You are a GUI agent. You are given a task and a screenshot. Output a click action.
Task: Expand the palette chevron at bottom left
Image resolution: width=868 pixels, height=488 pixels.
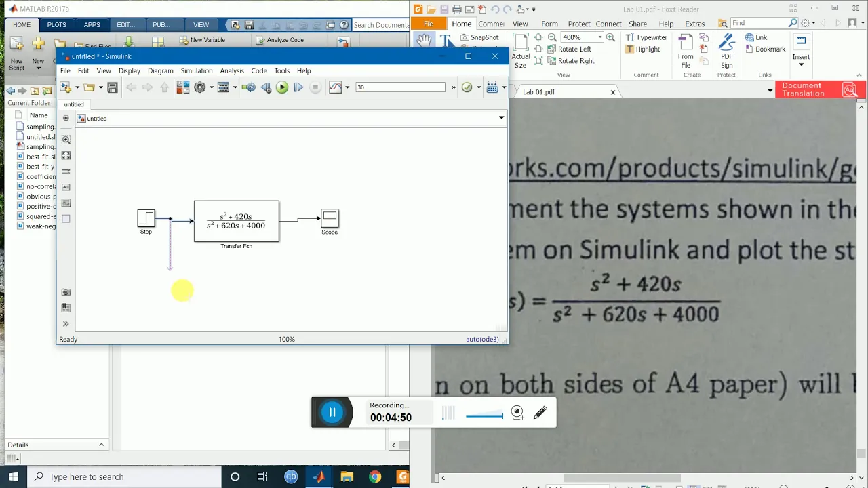point(66,324)
